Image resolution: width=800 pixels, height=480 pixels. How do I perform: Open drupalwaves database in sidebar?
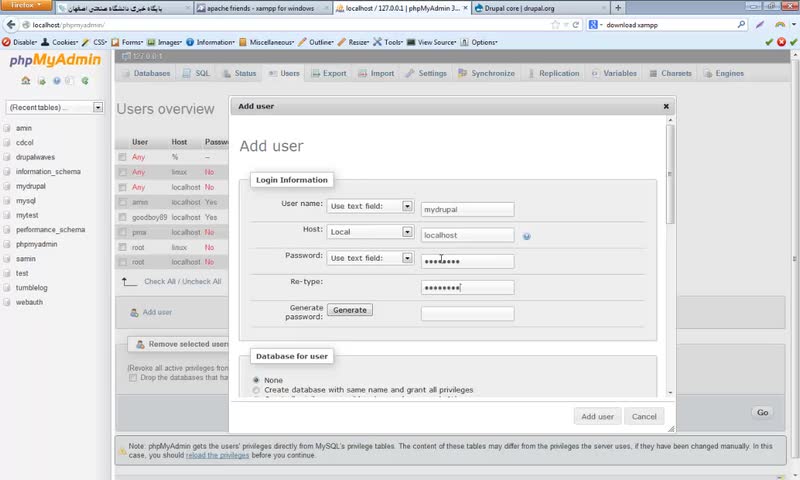coord(35,157)
